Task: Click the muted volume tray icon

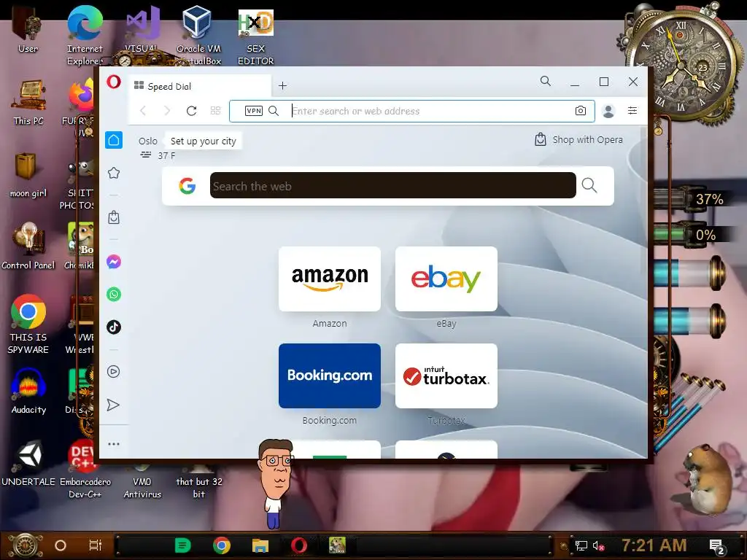Action: click(x=598, y=545)
